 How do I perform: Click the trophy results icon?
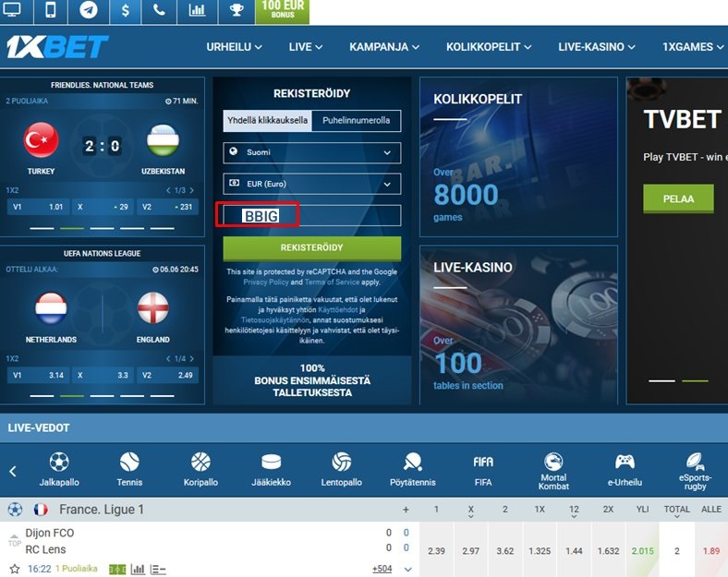pos(237,10)
